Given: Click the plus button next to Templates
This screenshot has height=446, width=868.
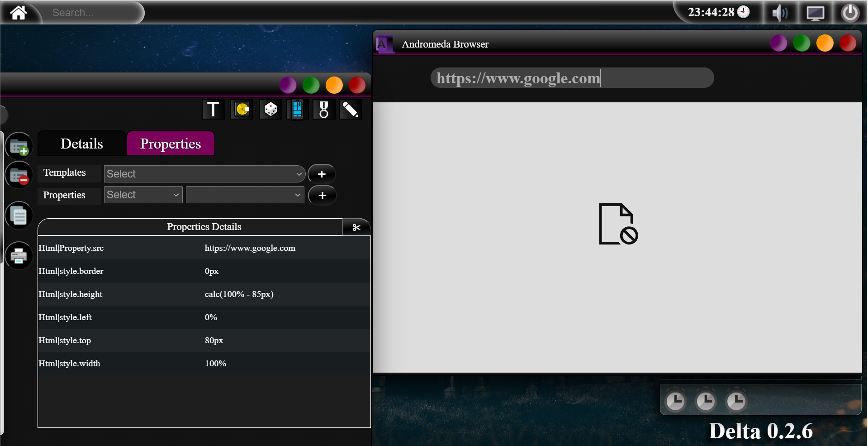Looking at the screenshot, I should click(x=321, y=174).
